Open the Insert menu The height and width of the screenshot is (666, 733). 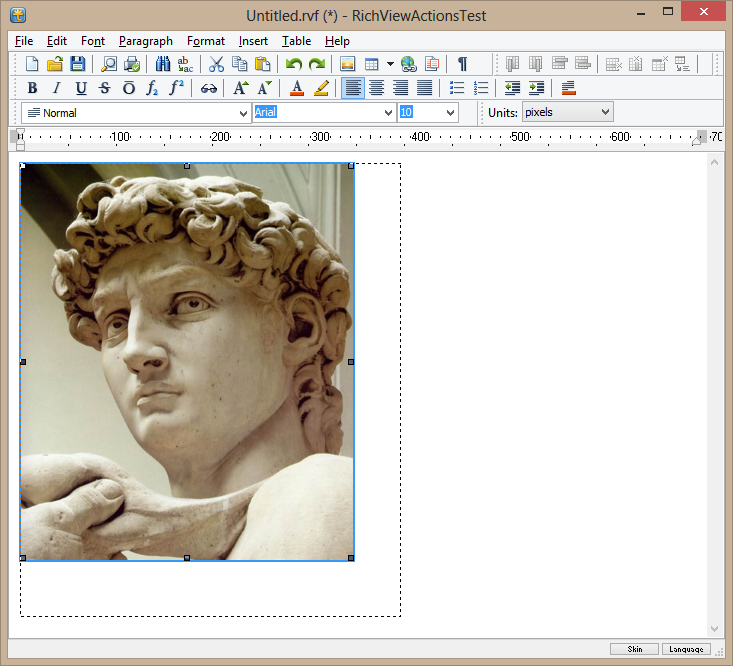pos(253,41)
